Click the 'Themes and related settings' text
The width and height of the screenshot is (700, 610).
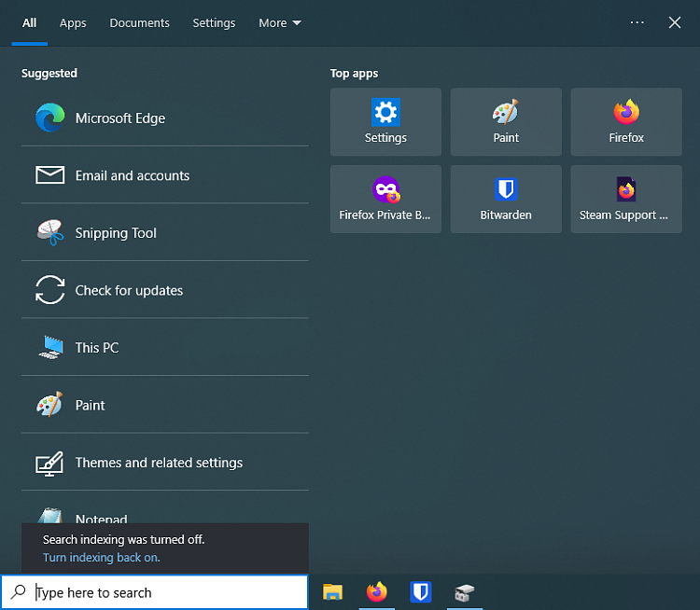pos(159,463)
